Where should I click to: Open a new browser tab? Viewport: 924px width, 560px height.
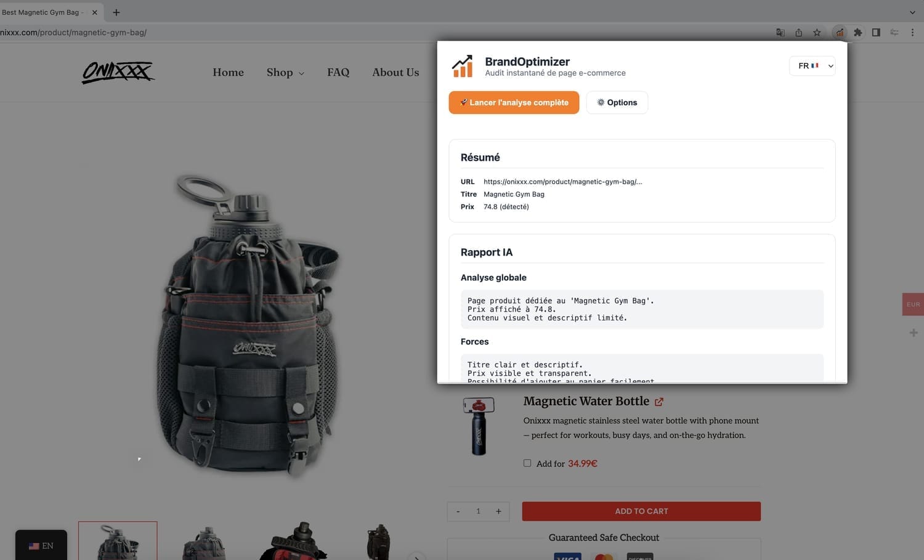116,12
